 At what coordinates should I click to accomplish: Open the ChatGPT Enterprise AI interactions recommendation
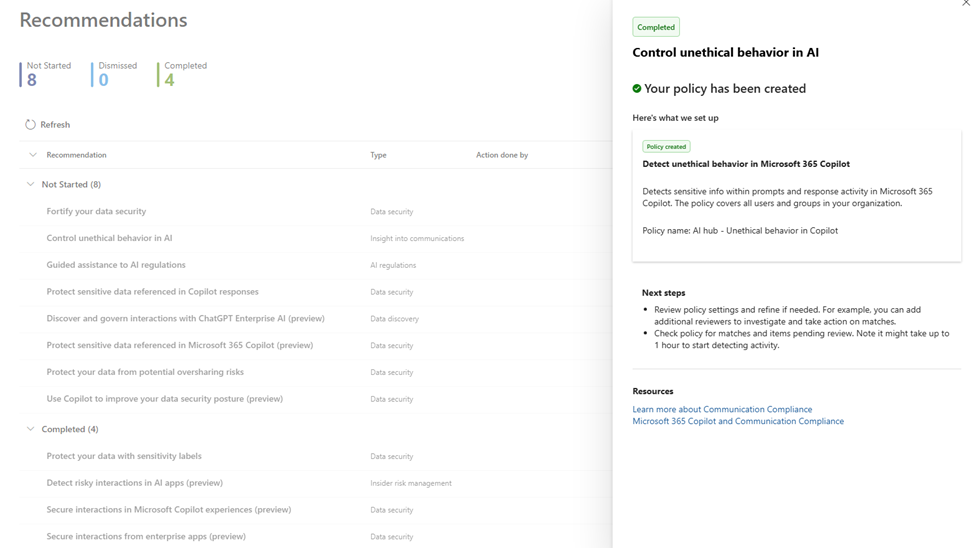[185, 318]
